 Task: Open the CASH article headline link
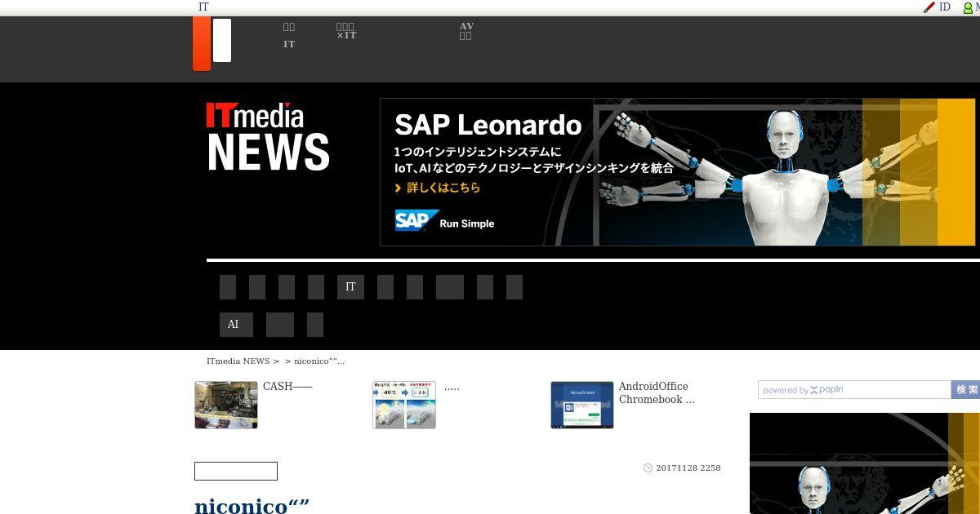tap(287, 387)
